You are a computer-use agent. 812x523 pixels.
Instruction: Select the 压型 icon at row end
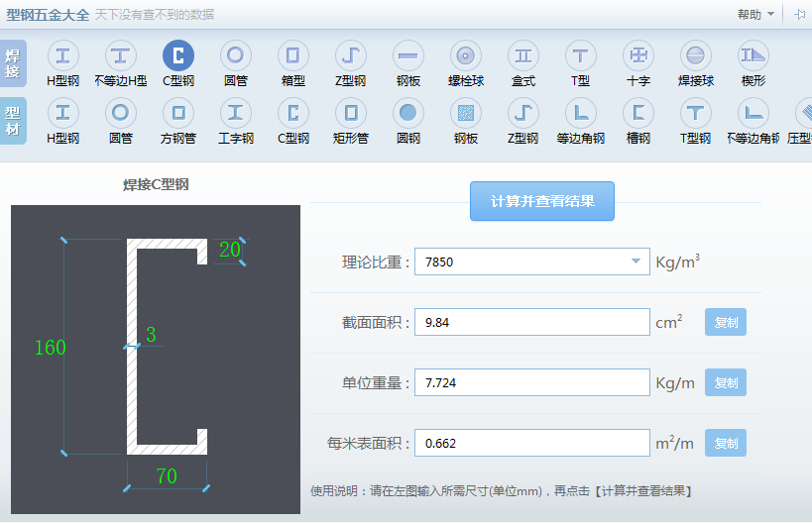[x=804, y=113]
